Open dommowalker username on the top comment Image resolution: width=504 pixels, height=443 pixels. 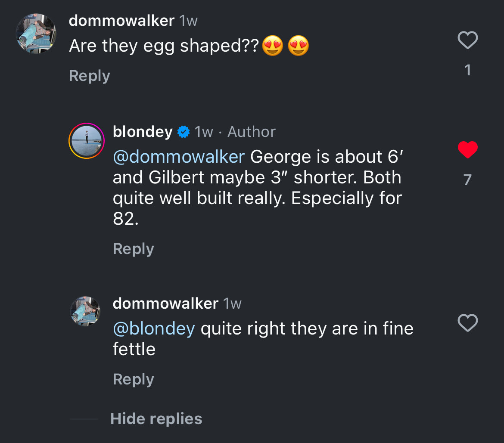point(121,21)
